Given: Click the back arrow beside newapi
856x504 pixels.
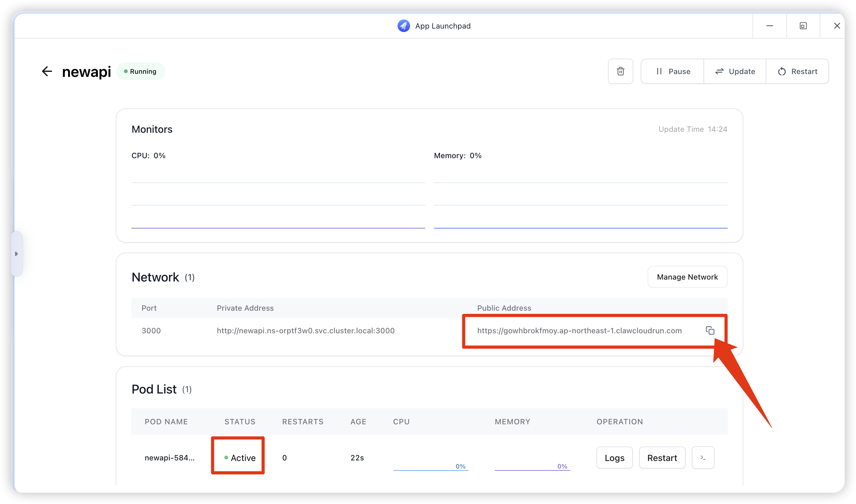Looking at the screenshot, I should (47, 71).
